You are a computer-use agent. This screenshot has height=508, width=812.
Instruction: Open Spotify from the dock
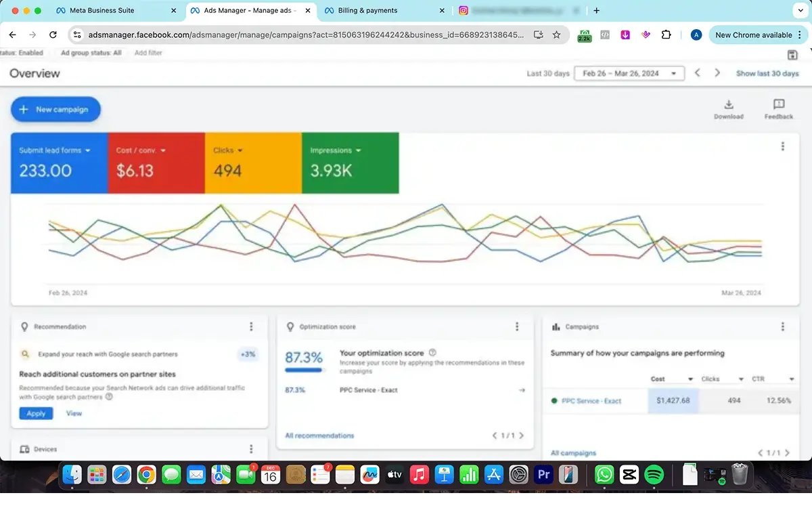click(x=654, y=475)
